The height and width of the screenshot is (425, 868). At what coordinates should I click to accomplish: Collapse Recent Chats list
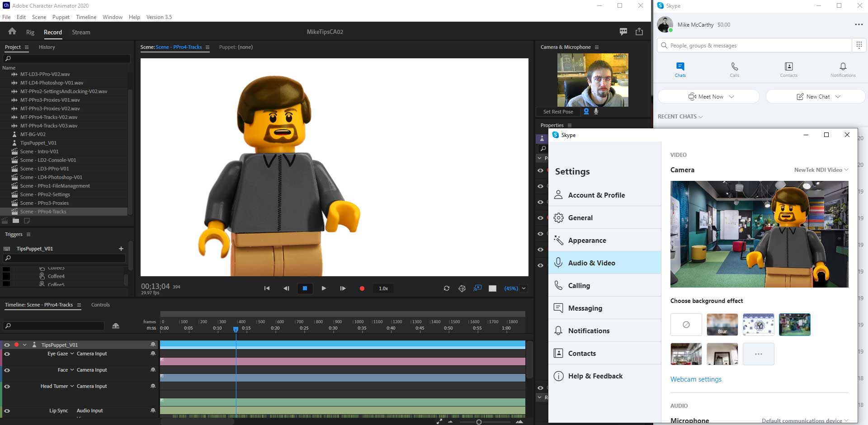680,117
